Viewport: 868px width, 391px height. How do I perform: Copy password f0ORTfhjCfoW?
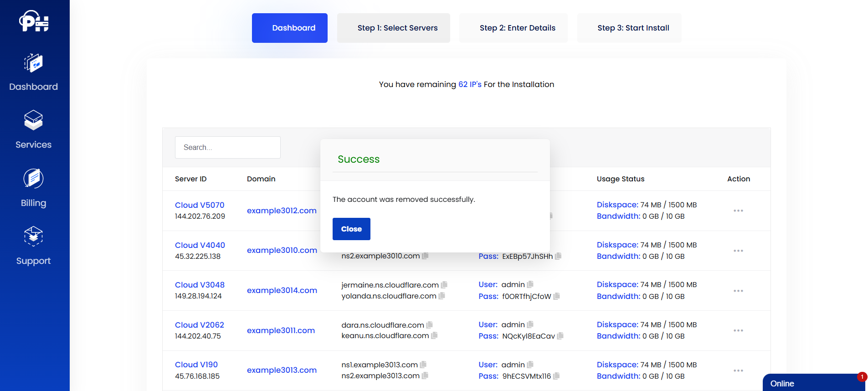tap(557, 296)
